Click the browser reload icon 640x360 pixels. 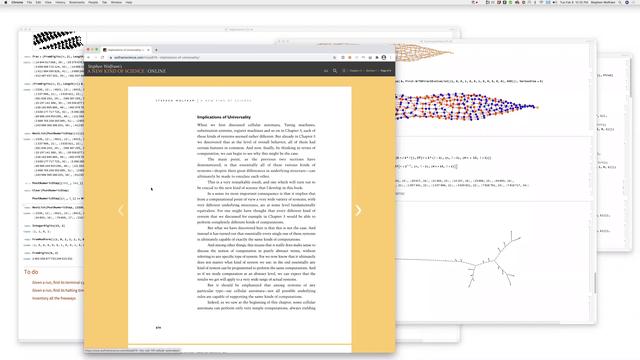click(102, 58)
